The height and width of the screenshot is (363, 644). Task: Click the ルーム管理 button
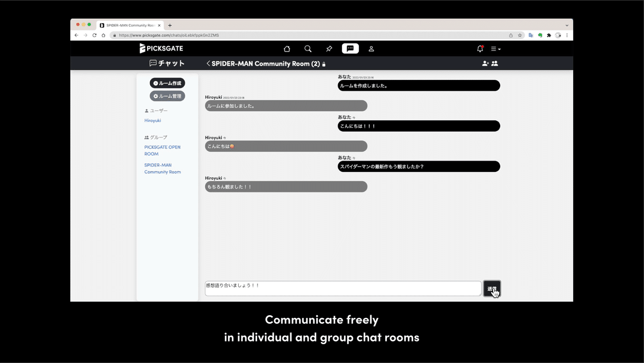[167, 96]
